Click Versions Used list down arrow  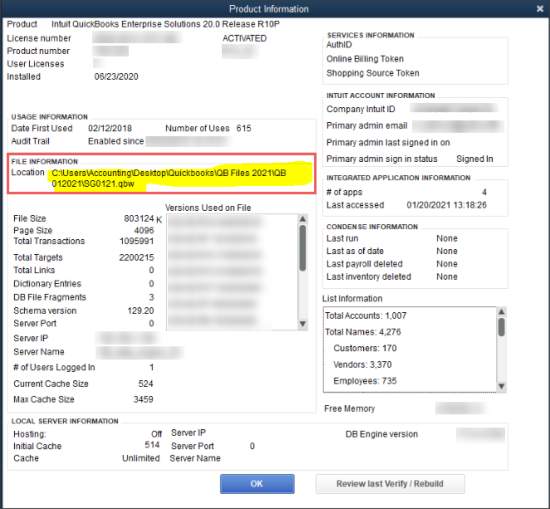[303, 324]
